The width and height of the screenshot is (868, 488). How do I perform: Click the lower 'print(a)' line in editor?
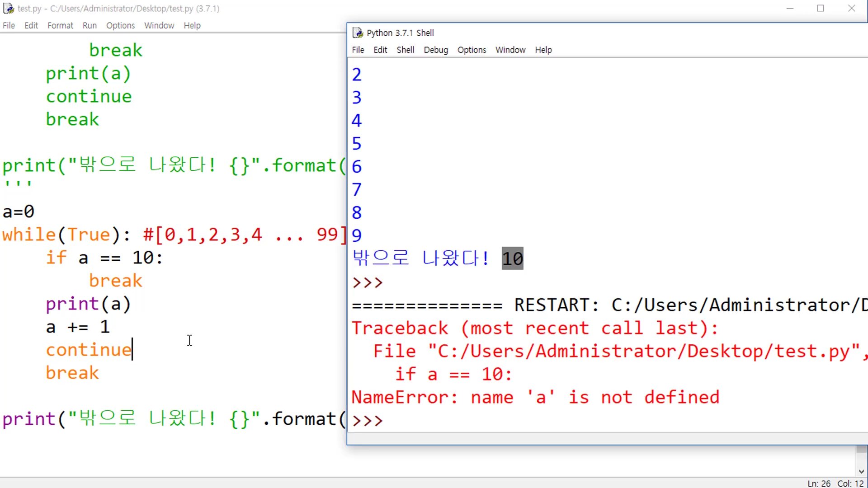pos(88,304)
